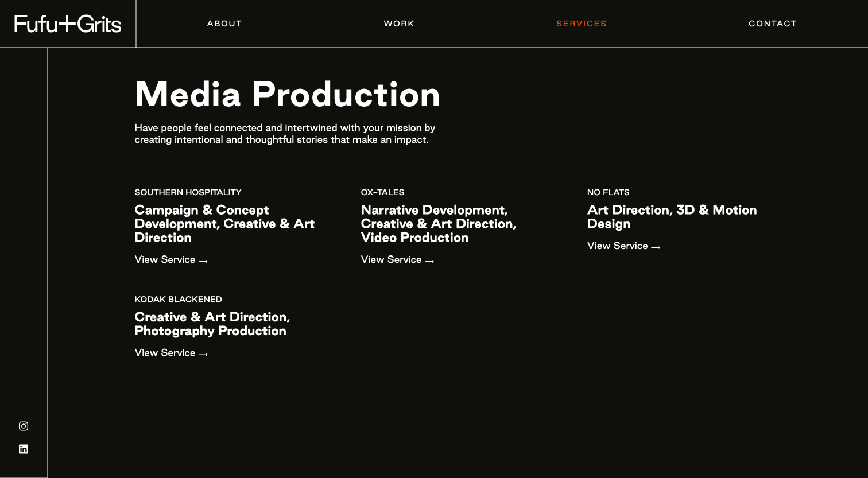Click the arrow beside Kodak Blackened's View Service
The image size is (868, 478).
[x=203, y=354]
